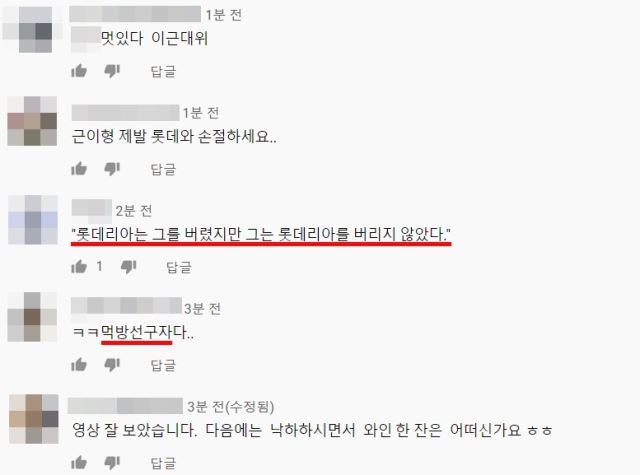640x475 pixels.
Task: Reply (답글) to '멋있다 이근대위' comment
Action: coord(163,71)
